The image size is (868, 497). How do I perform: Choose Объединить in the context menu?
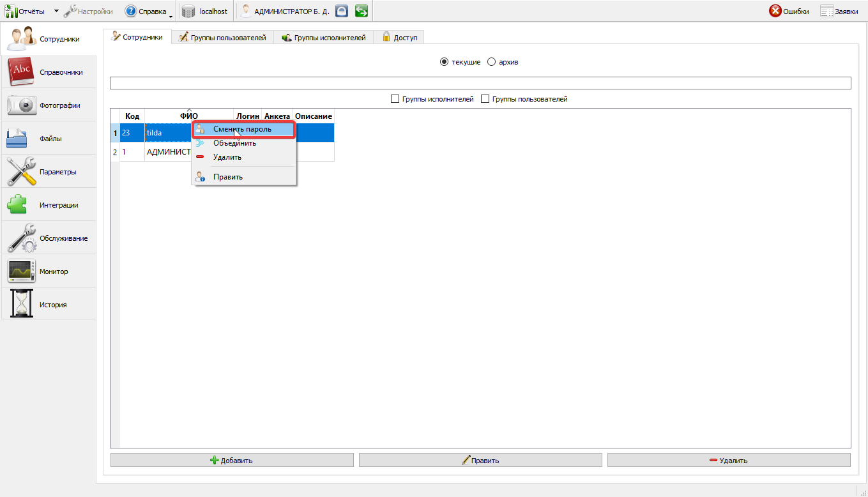[243, 143]
